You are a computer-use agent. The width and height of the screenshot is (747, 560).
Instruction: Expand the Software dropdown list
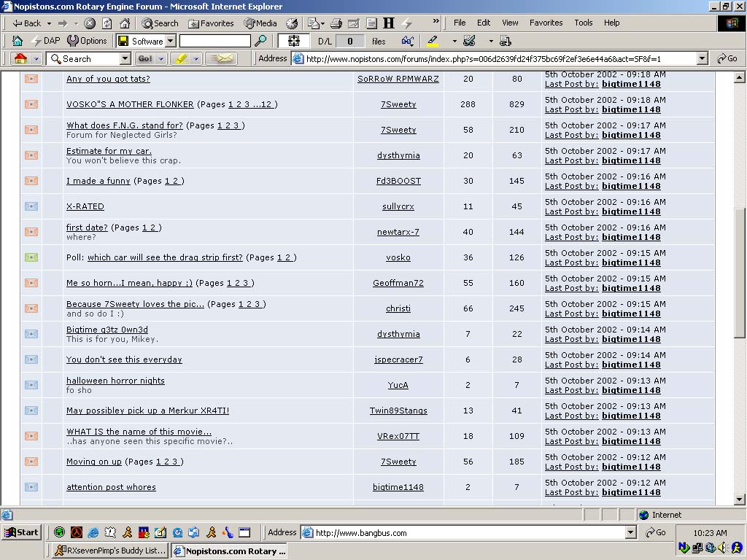171,41
